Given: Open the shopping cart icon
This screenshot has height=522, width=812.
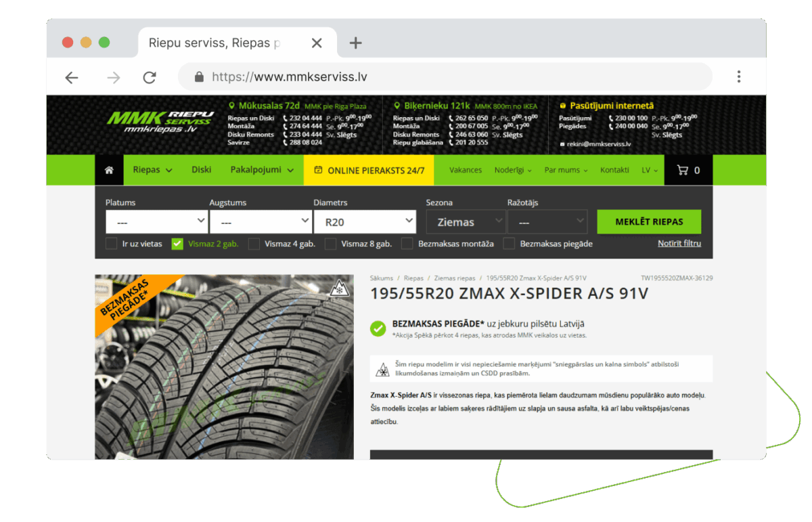Looking at the screenshot, I should pos(683,171).
